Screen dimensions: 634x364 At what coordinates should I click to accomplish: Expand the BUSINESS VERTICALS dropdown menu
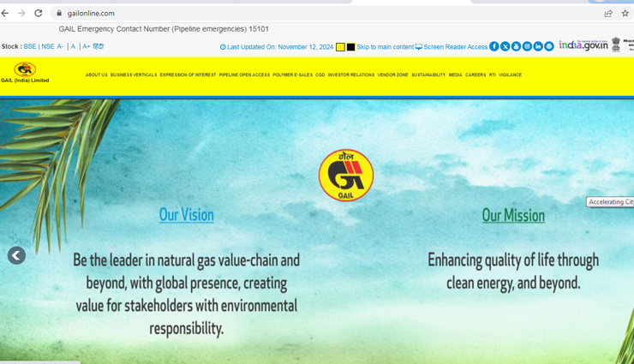tap(134, 75)
